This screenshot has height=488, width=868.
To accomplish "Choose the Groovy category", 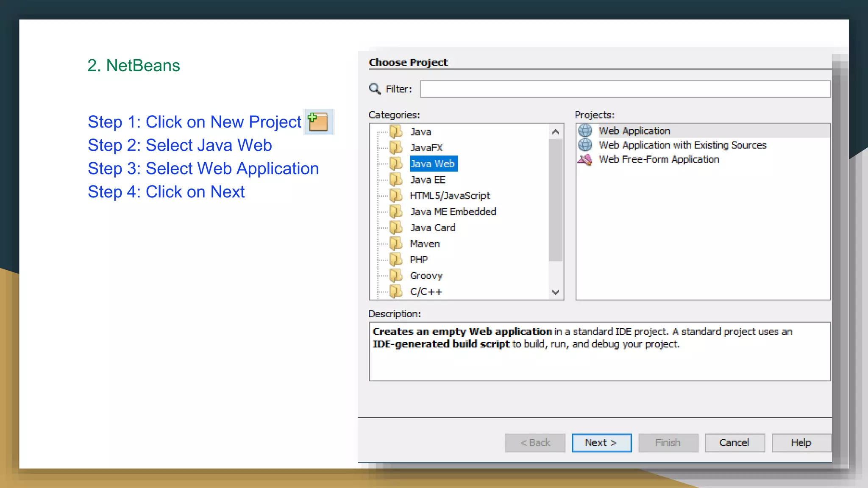I will point(426,276).
